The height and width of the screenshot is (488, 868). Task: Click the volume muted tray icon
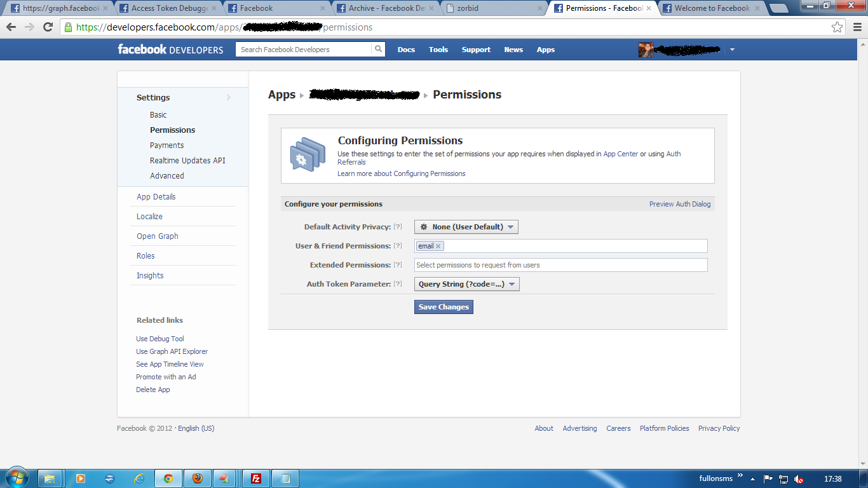[x=799, y=479]
